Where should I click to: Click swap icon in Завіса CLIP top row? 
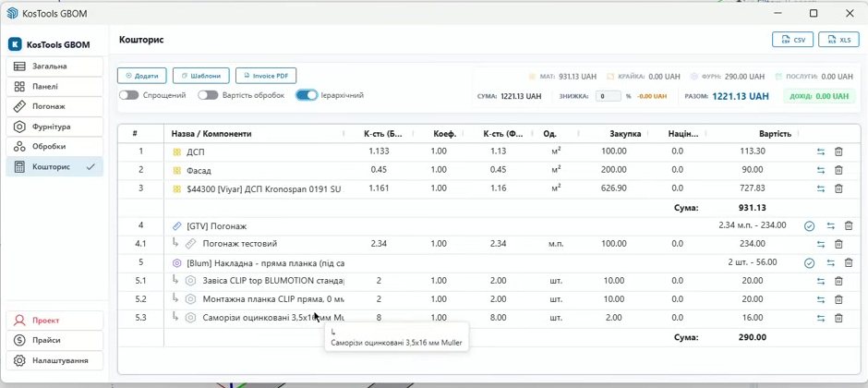pyautogui.click(x=821, y=281)
